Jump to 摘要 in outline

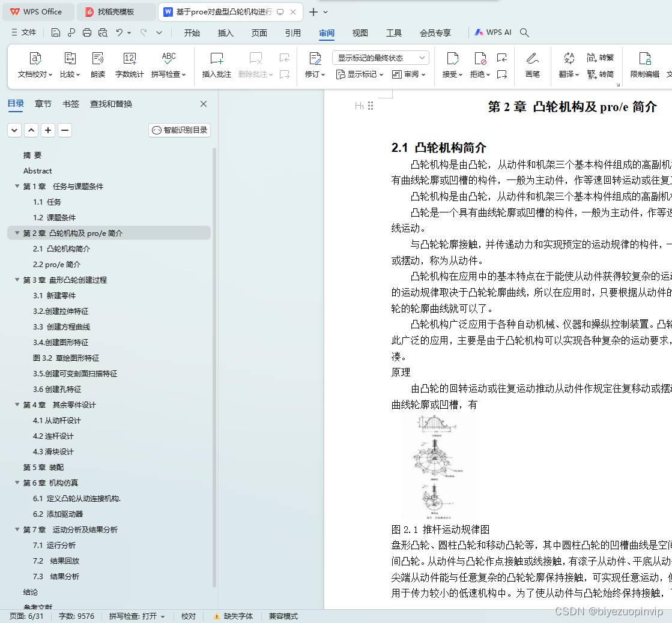pos(32,155)
